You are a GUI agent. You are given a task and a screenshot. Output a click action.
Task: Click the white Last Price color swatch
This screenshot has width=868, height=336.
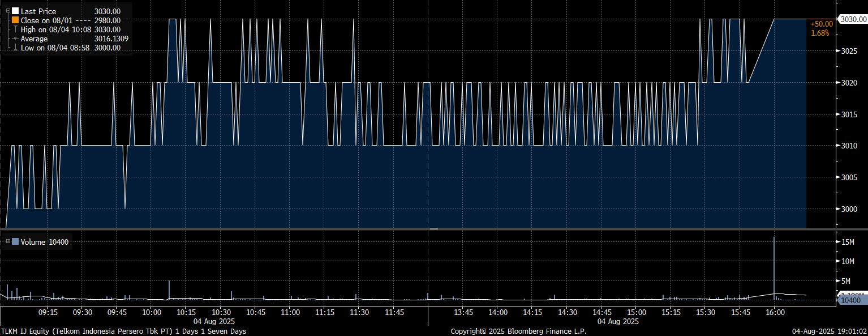(15, 11)
